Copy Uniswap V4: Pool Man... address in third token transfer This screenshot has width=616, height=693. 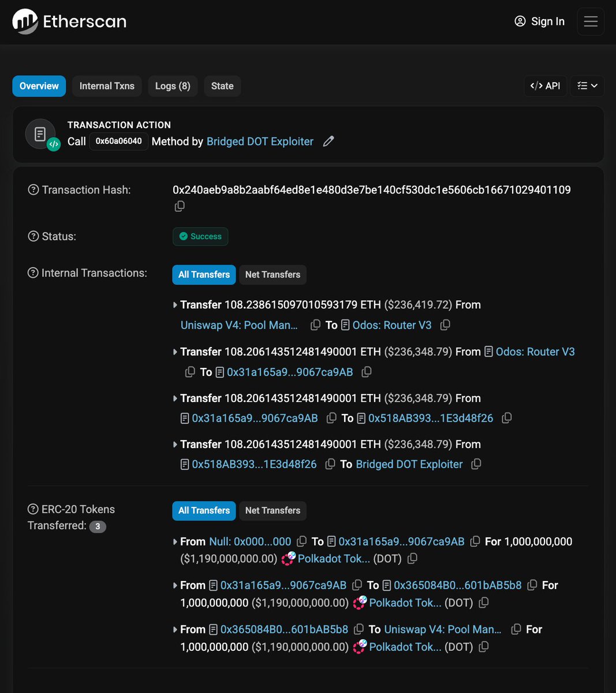click(x=516, y=629)
